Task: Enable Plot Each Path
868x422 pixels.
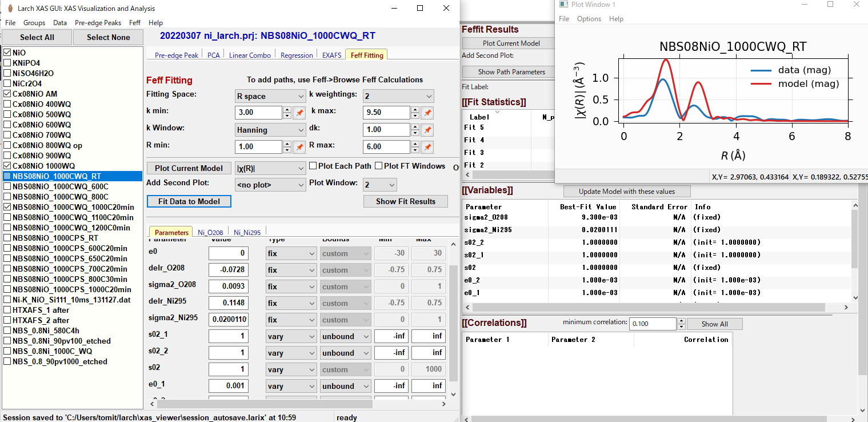Action: (313, 165)
